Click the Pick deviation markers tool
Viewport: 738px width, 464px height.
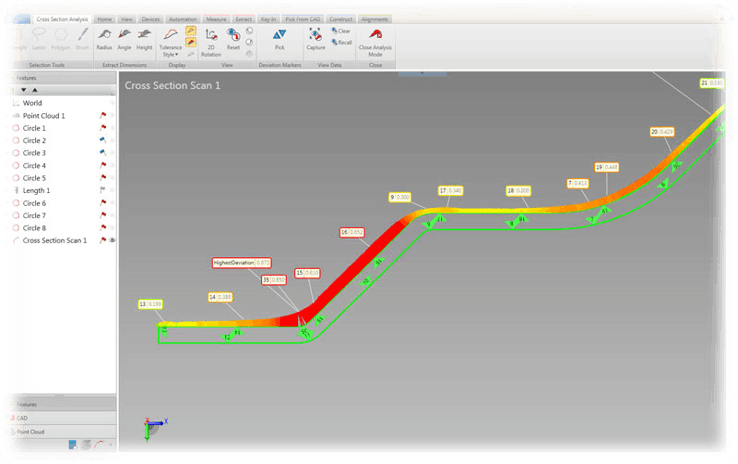(280, 39)
